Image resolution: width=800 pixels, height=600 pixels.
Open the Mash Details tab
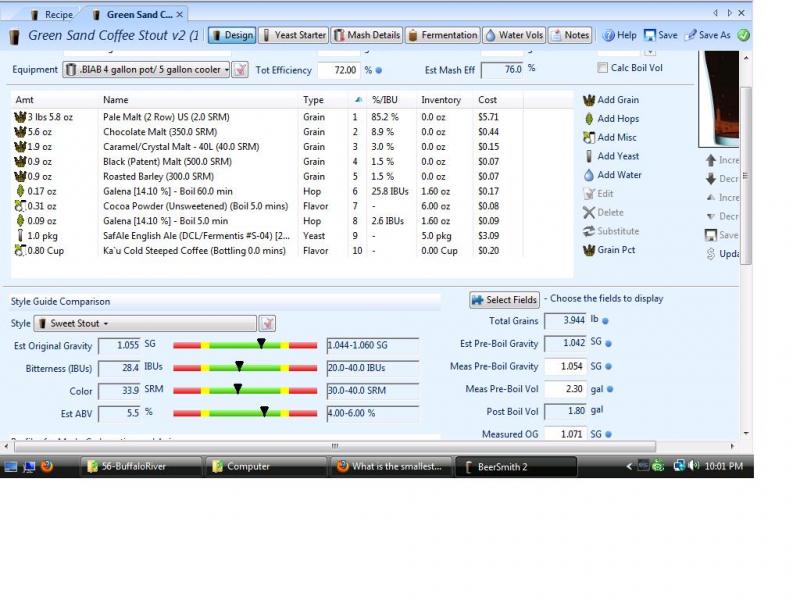pyautogui.click(x=367, y=35)
